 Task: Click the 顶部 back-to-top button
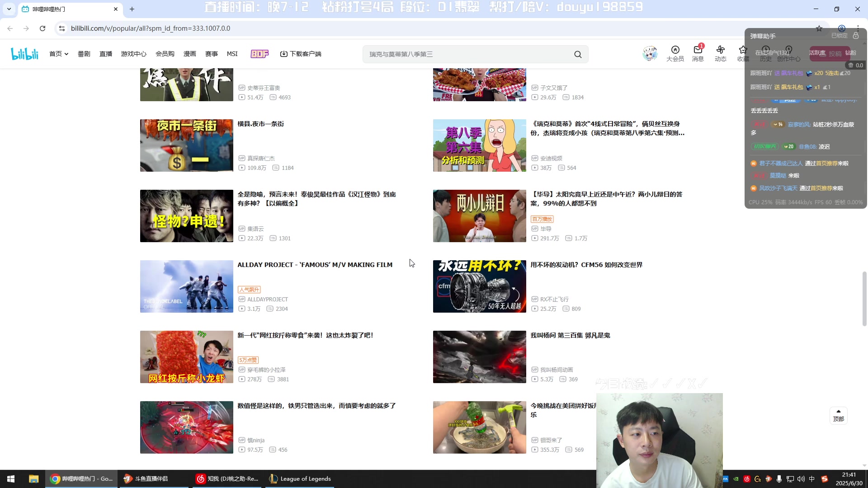839,416
